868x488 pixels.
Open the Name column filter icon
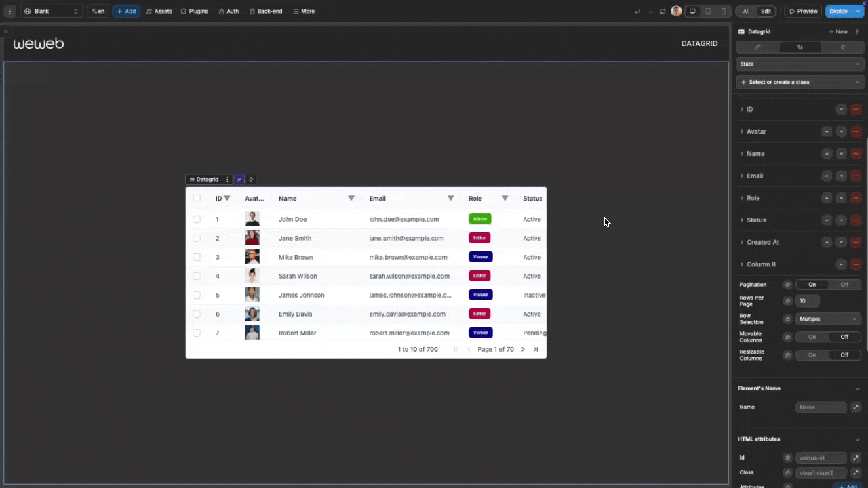(x=351, y=198)
